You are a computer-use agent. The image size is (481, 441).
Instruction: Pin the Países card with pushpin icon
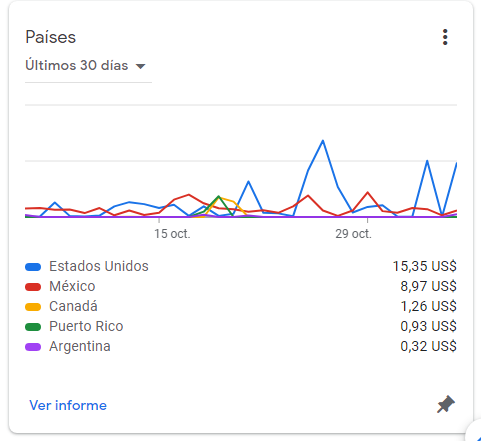[x=446, y=404]
